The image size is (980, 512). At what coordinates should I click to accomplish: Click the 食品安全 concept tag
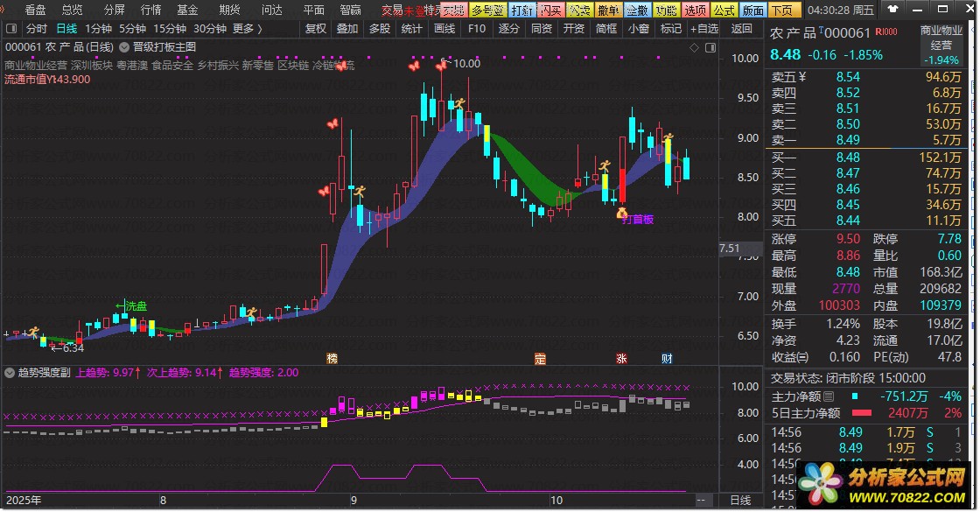(172, 65)
